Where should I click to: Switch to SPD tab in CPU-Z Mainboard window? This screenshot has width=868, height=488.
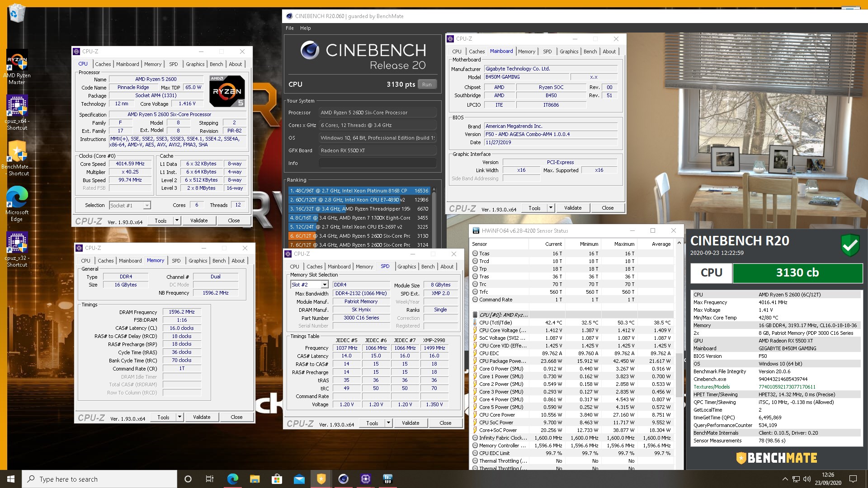(547, 52)
